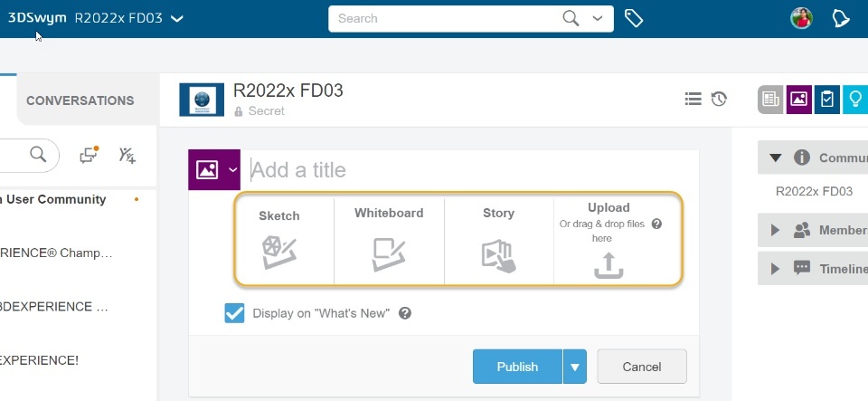Screen dimensions: 868x401
Task: Expand the Members section
Action: click(x=775, y=231)
